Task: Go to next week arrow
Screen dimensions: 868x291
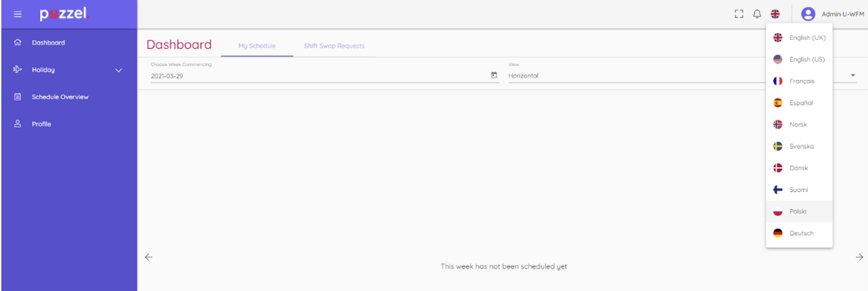Action: [x=859, y=257]
